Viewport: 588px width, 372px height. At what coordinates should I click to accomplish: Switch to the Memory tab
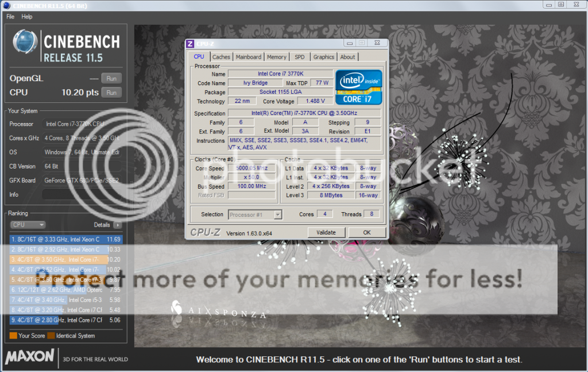point(277,56)
